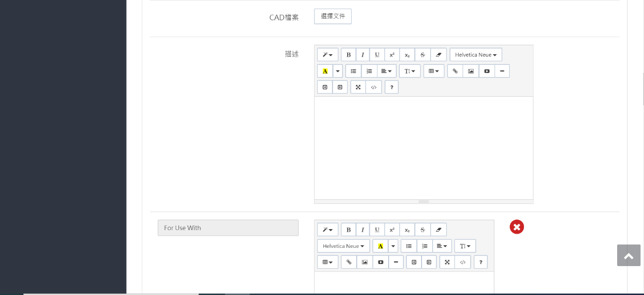Open the magic-wand style dropdown in For Use With editor
Image resolution: width=644 pixels, height=295 pixels.
pos(327,230)
